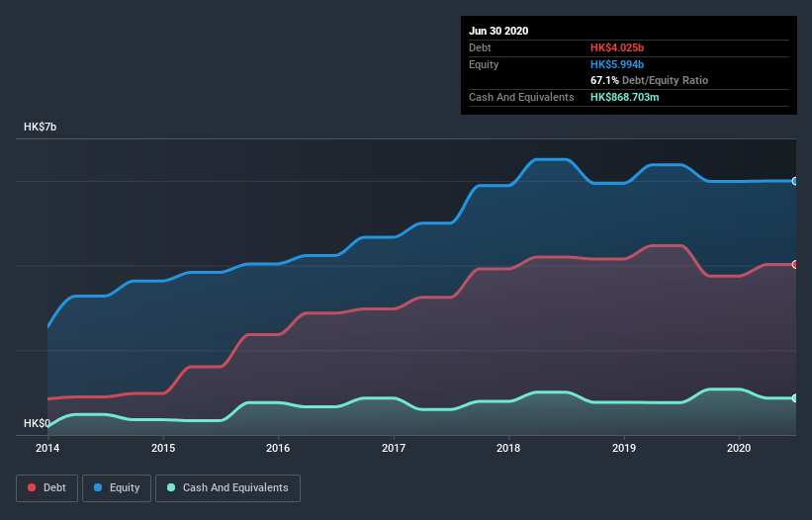This screenshot has width=812, height=520.
Task: Toggle the Debt legend button
Action: [x=46, y=488]
